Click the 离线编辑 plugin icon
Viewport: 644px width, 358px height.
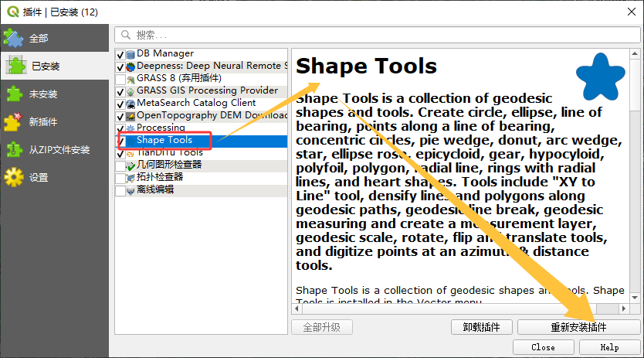click(x=130, y=190)
